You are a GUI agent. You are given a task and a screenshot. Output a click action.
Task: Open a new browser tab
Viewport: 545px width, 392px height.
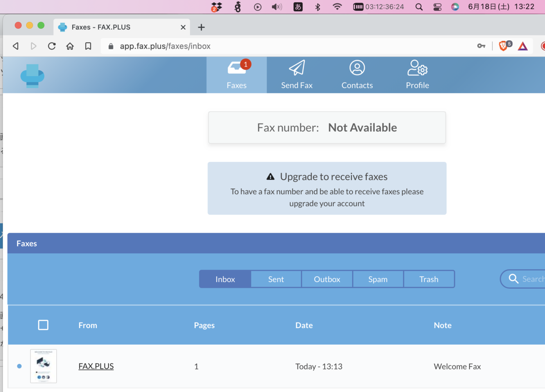coord(201,27)
